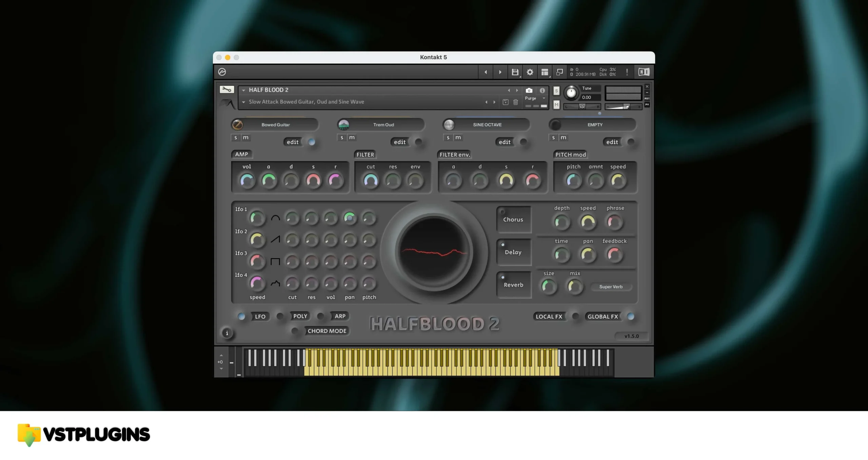Toggle the Reverb effect
The image size is (868, 460).
pyautogui.click(x=514, y=285)
